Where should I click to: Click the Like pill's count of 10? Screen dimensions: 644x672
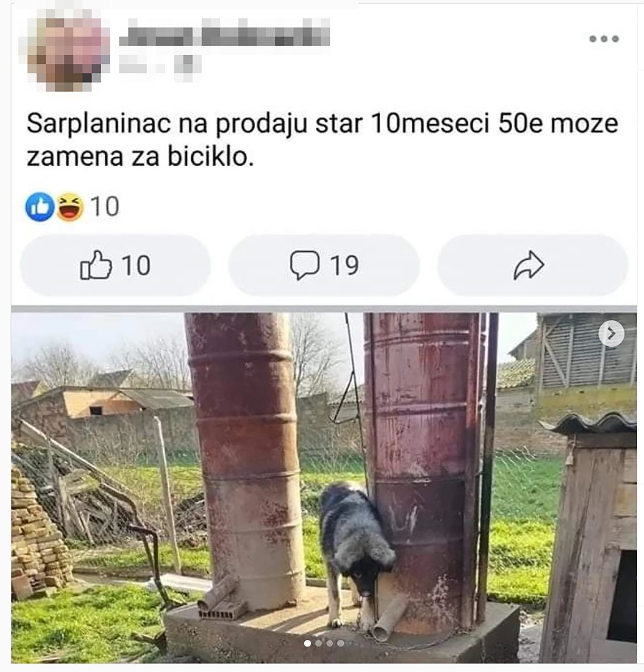coord(136,265)
